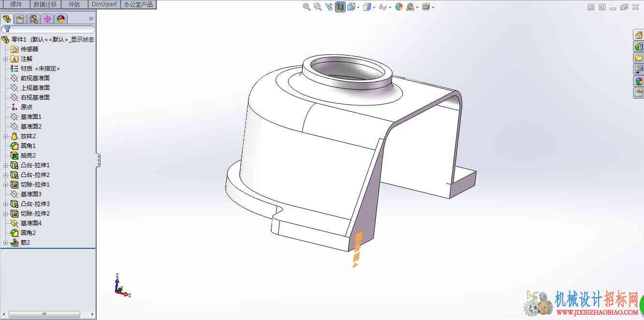The width and height of the screenshot is (644, 320).
Task: Open the ConfigurationManager tab icon
Action: pyautogui.click(x=33, y=19)
